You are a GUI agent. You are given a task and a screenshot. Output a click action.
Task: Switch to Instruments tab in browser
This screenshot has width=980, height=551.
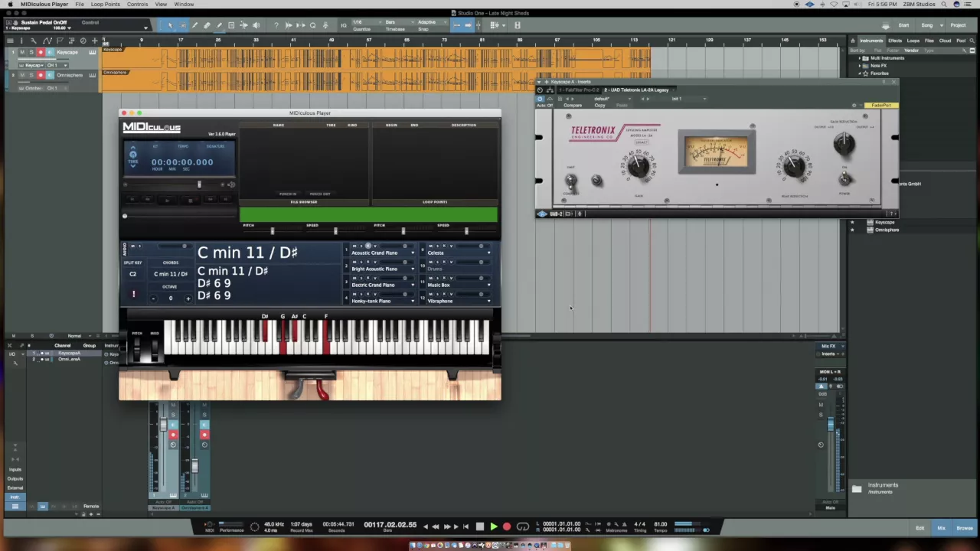pos(871,41)
